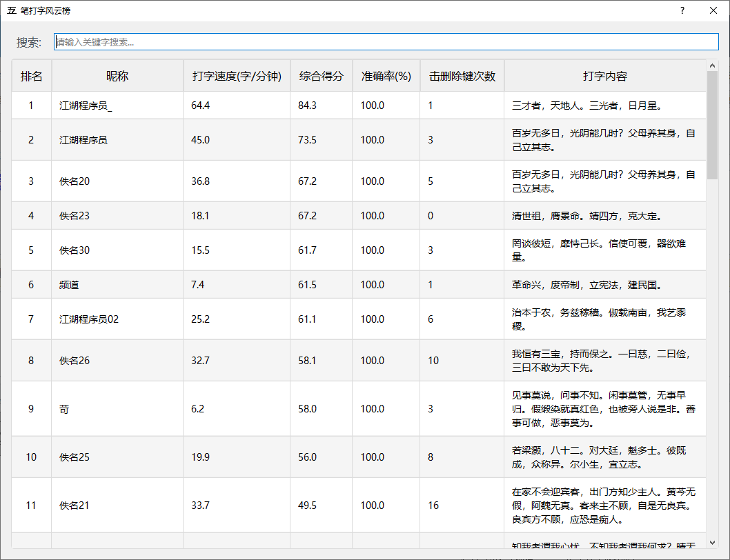Screen dimensions: 730x560
Task: Click the vertical scrollbar thumb
Action: click(x=713, y=124)
